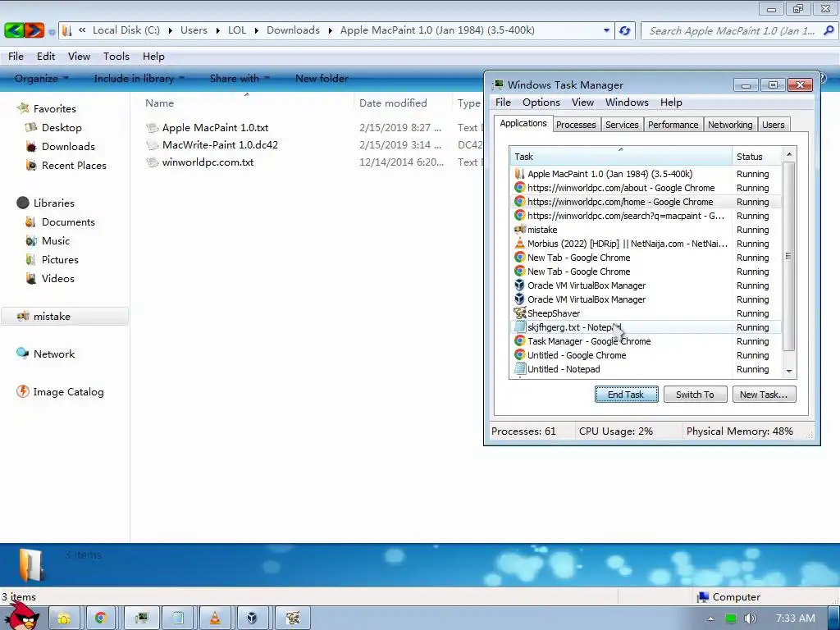Select Morbius (2022) VLC task

[x=646, y=244]
